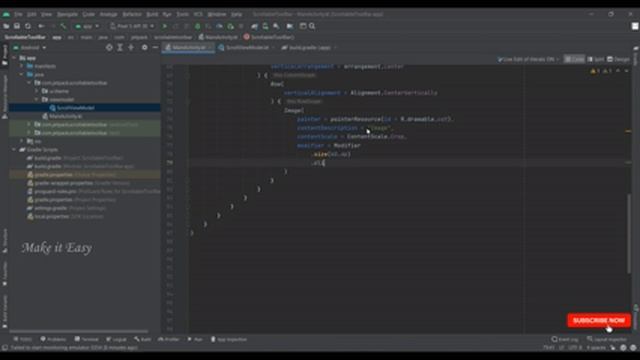Screen dimensions: 640x360
Task: Expand the manifests folder
Action: 22,66
